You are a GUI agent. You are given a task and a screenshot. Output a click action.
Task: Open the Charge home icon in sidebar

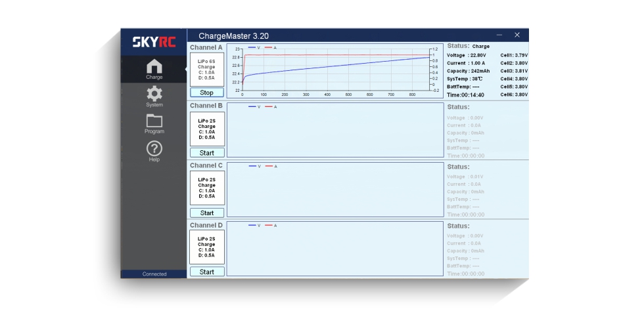pyautogui.click(x=154, y=69)
